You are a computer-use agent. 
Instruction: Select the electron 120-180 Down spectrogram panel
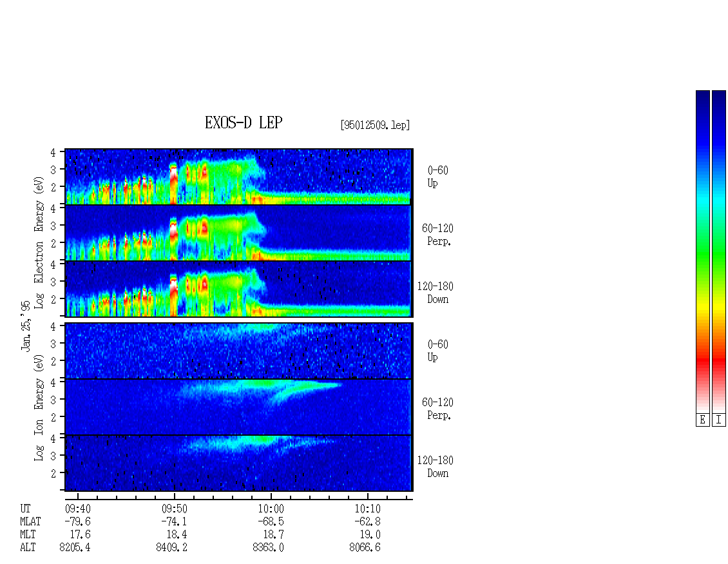pos(238,289)
